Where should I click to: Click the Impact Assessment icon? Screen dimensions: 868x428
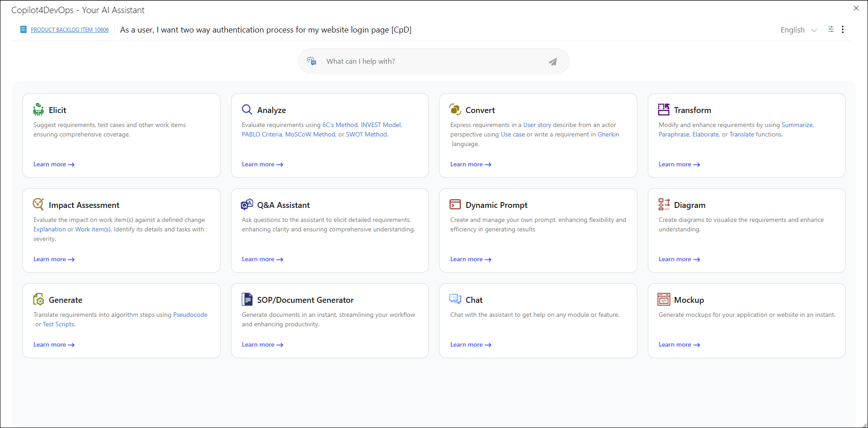point(38,205)
